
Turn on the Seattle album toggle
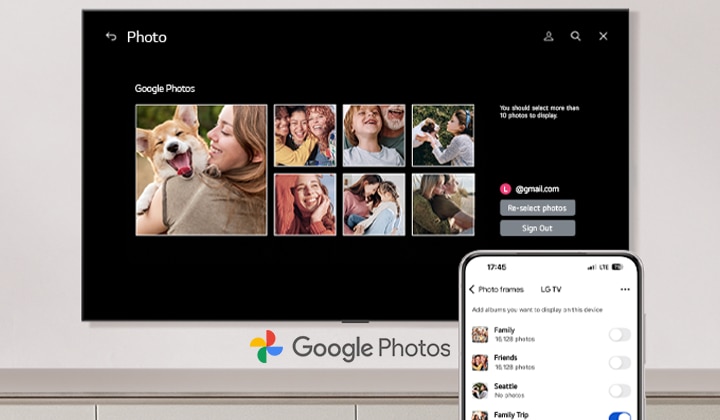pyautogui.click(x=619, y=391)
